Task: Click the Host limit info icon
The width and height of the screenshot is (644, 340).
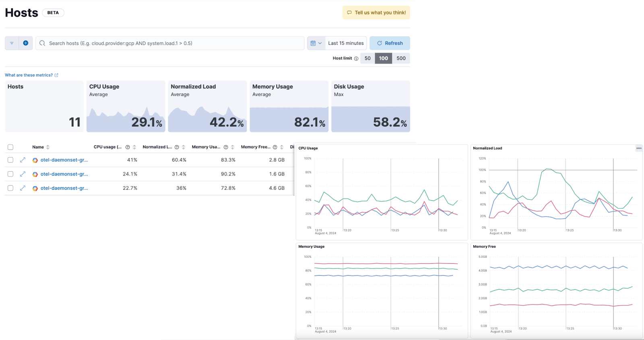Action: (356, 58)
